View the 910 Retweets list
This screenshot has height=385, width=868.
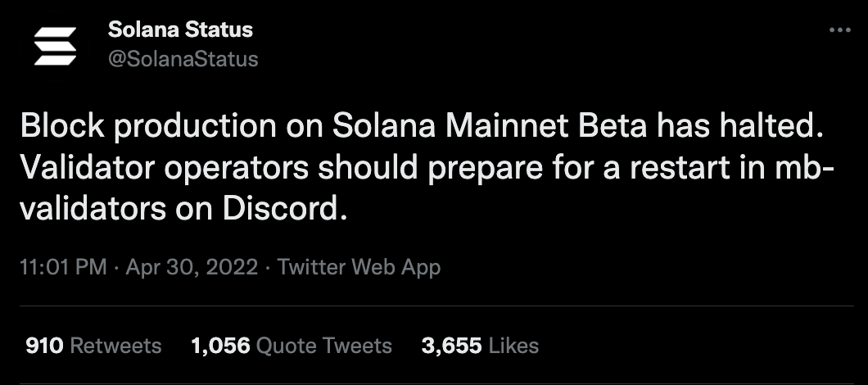(93, 346)
